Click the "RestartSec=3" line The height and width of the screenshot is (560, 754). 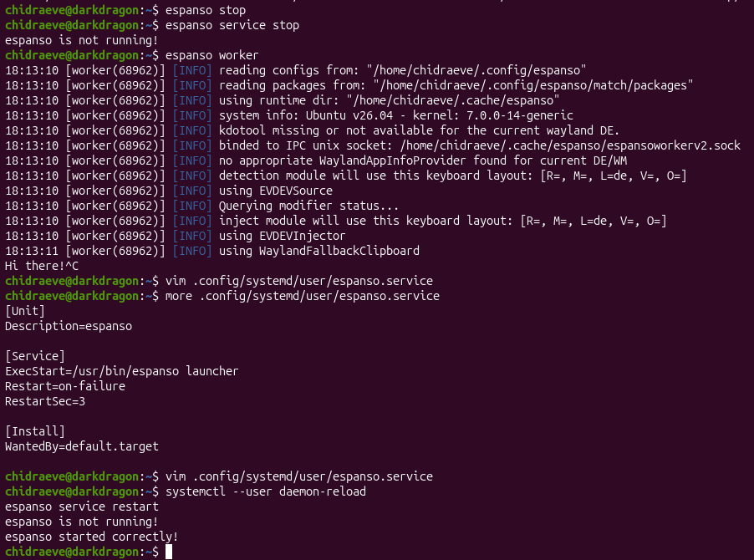point(45,401)
